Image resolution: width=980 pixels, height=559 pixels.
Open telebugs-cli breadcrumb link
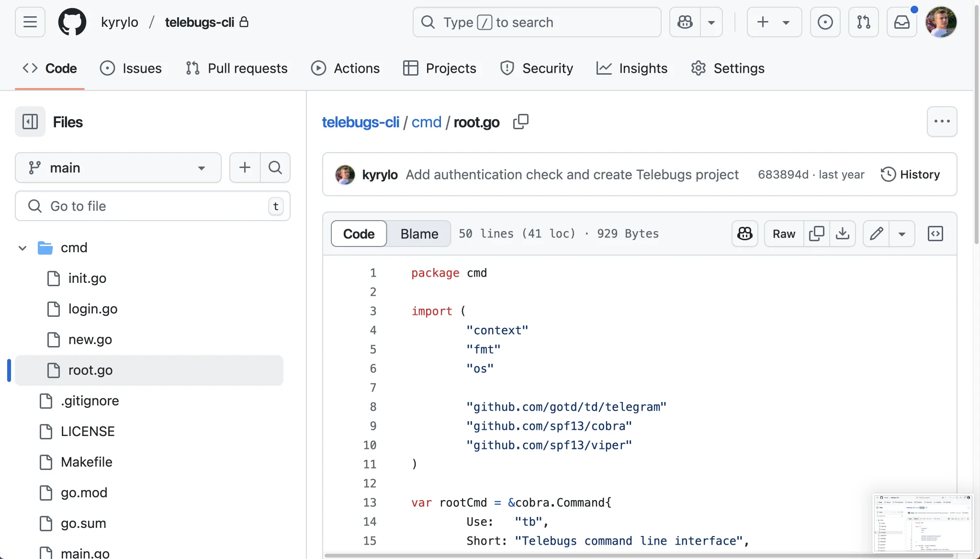360,122
